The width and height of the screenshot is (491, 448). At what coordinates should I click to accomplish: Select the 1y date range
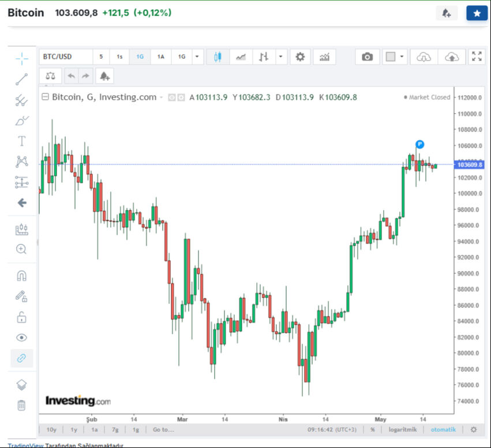click(x=74, y=430)
